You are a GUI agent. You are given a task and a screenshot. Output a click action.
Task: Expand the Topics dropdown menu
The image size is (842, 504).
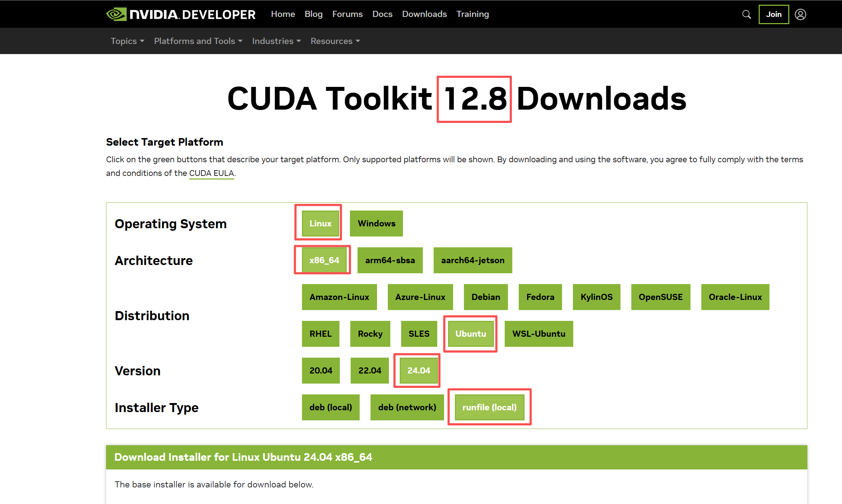click(x=127, y=41)
